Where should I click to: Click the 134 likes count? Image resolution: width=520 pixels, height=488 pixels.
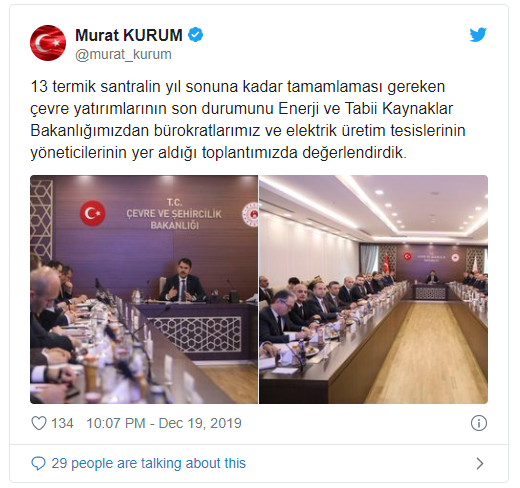[x=62, y=423]
